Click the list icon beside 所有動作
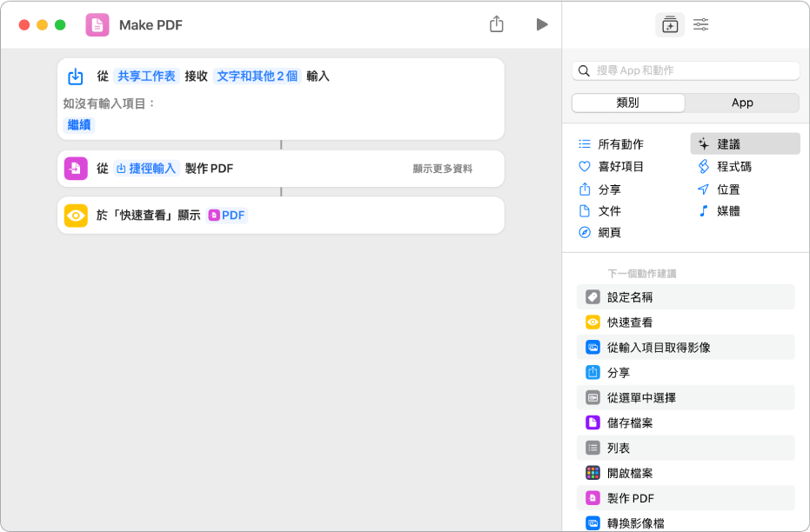 coord(585,144)
